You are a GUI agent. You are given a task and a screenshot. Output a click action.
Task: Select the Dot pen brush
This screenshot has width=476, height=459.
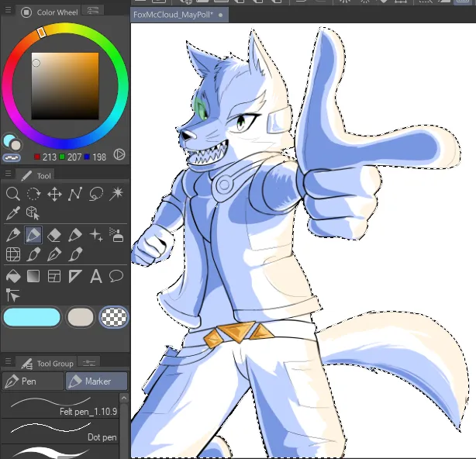click(x=60, y=431)
